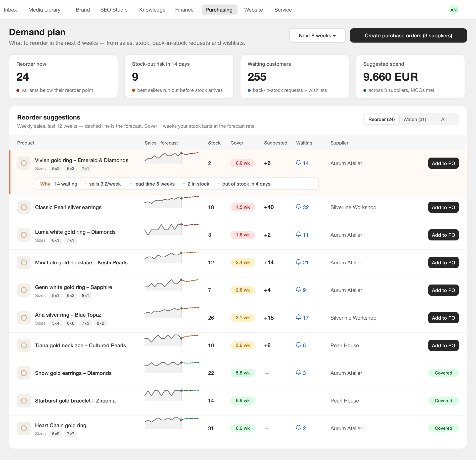This screenshot has width=476, height=460.
Task: Click the bell icon for Heart Chain gold ring
Action: point(298,428)
